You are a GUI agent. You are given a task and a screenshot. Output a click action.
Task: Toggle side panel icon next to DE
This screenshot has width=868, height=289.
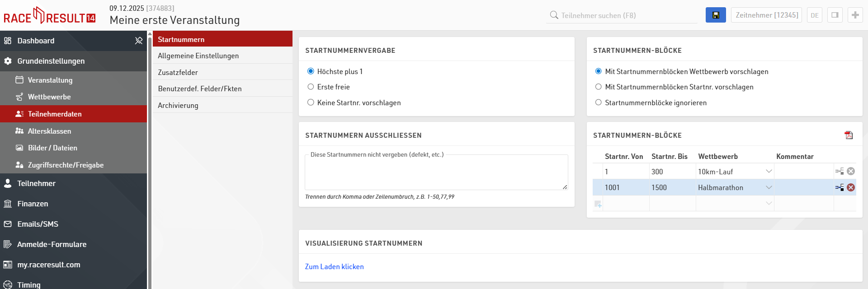pyautogui.click(x=835, y=15)
